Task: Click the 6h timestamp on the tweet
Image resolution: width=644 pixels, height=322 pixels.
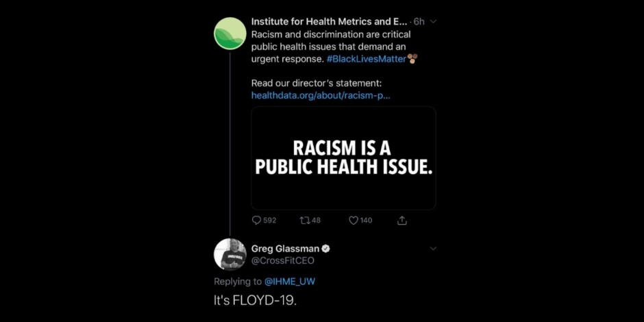Action: point(419,21)
